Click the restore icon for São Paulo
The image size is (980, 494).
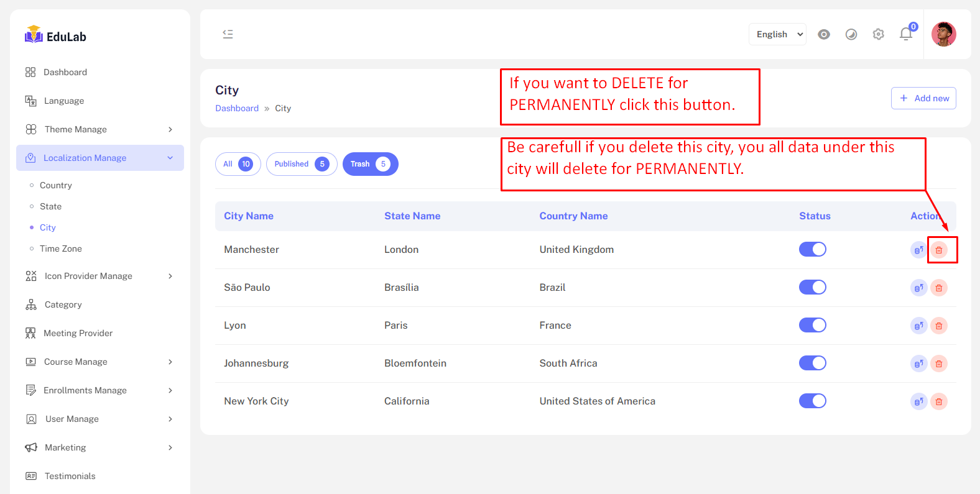click(x=918, y=288)
